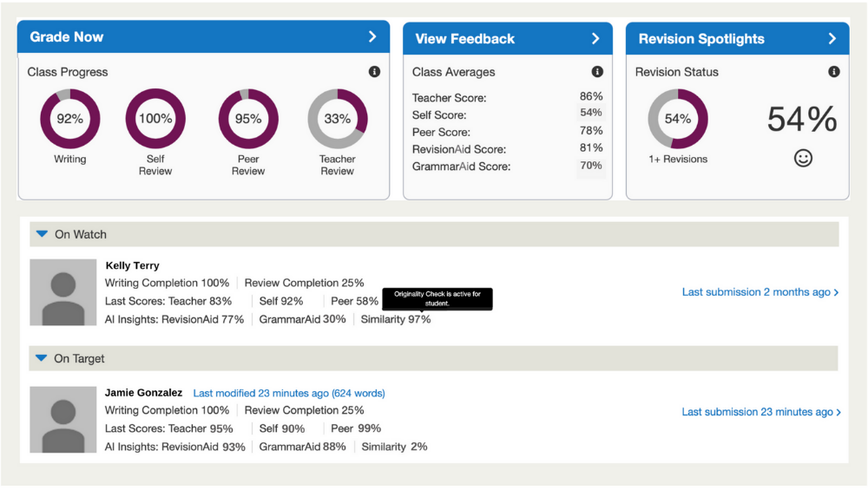Click Kelly Terry's Similarity 97% value
This screenshot has height=490, width=868.
(x=396, y=319)
